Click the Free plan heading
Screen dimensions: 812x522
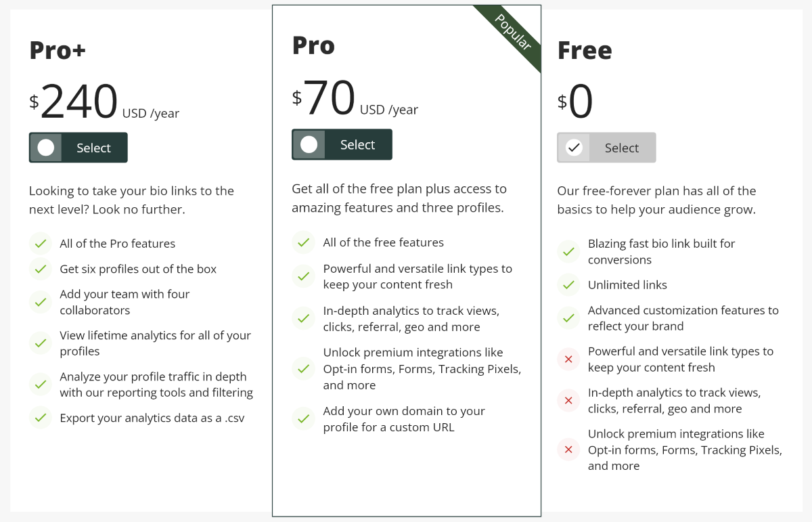585,51
